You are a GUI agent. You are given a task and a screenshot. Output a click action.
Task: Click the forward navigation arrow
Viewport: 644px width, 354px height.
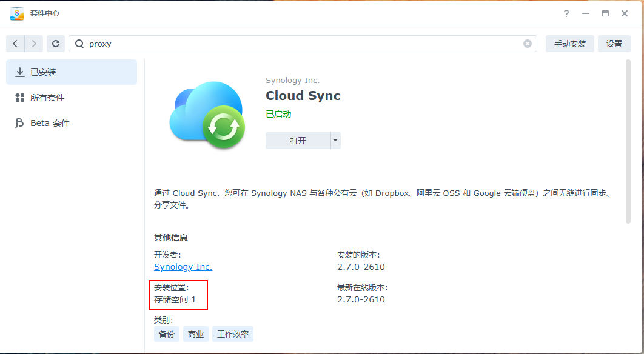[x=34, y=44]
